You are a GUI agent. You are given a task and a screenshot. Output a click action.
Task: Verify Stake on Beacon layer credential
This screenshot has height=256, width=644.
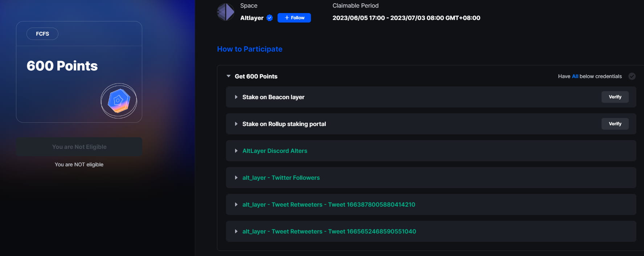click(615, 97)
